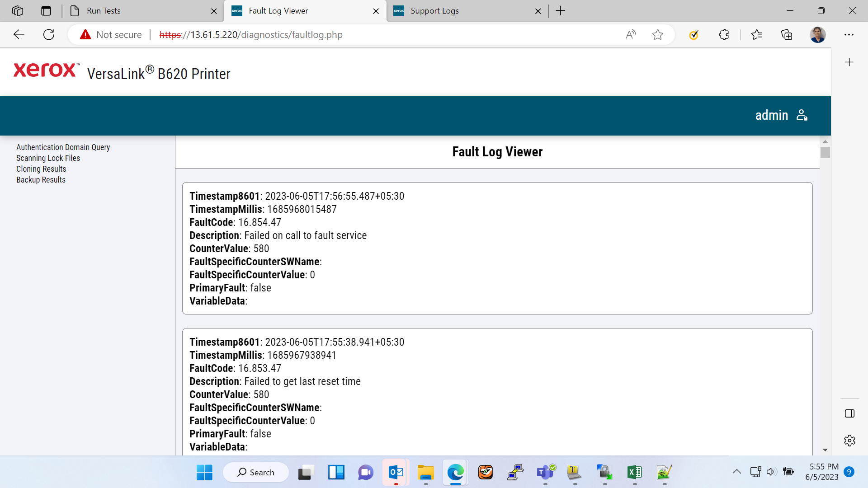This screenshot has width=868, height=488.
Task: Open the Scanning Lock Files link
Action: coord(48,158)
